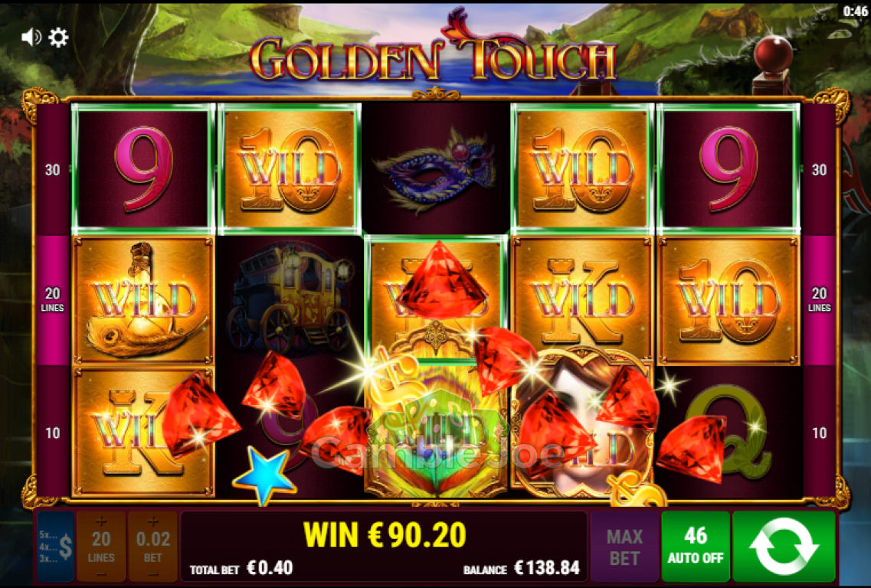The width and height of the screenshot is (871, 588).
Task: Increase the number of lines with the plus
Action: click(x=101, y=521)
